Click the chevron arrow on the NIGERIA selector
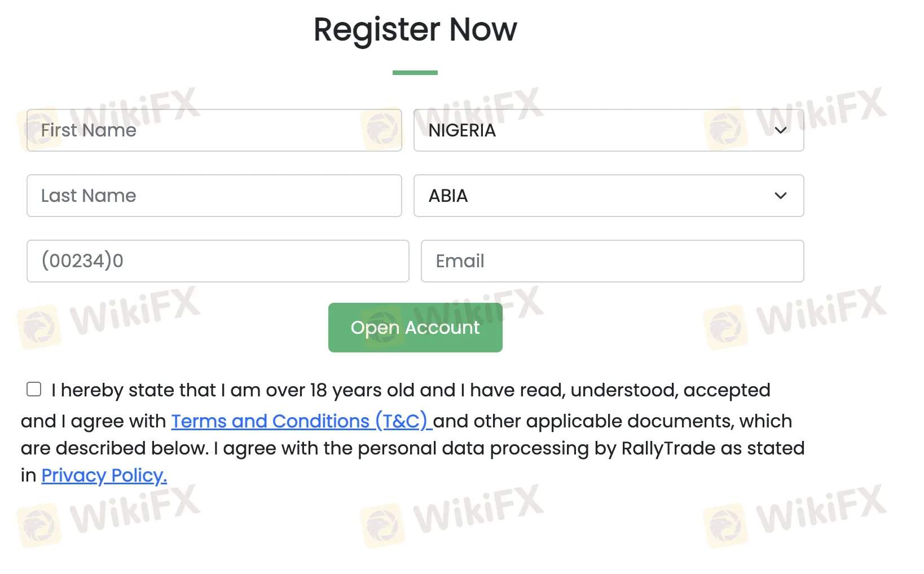The image size is (924, 574). click(x=781, y=130)
